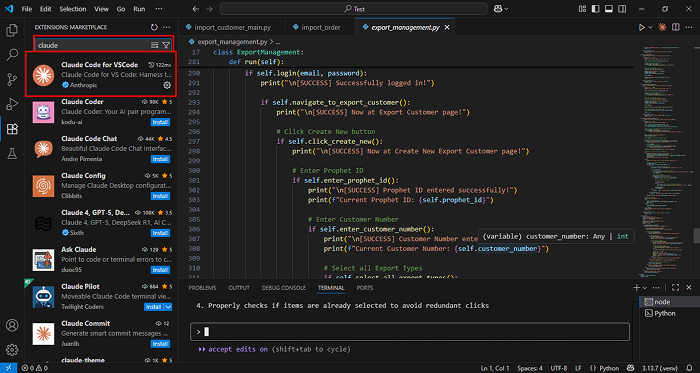Switch to the Problems panel tab
This screenshot has height=373, width=700.
(x=202, y=288)
